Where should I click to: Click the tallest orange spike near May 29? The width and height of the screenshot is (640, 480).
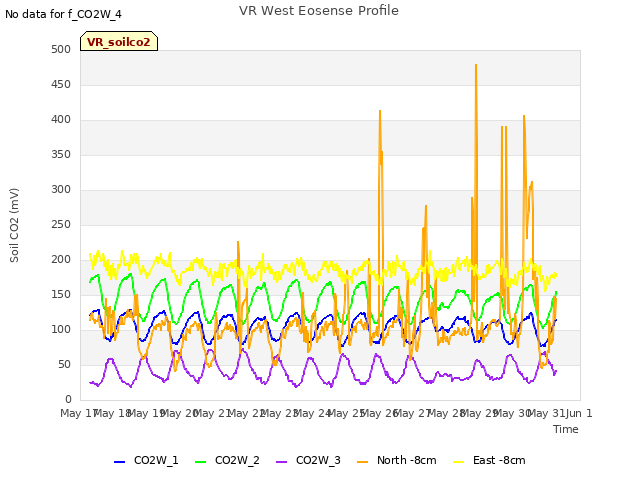coord(476,65)
